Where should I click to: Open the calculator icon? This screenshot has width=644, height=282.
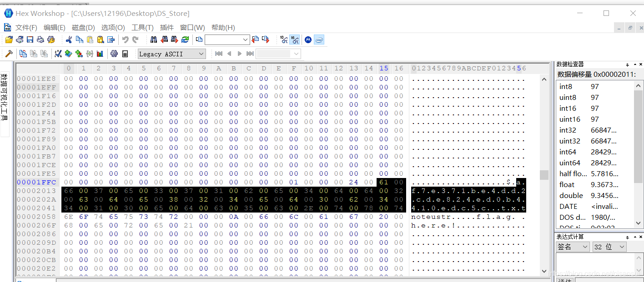point(125,54)
